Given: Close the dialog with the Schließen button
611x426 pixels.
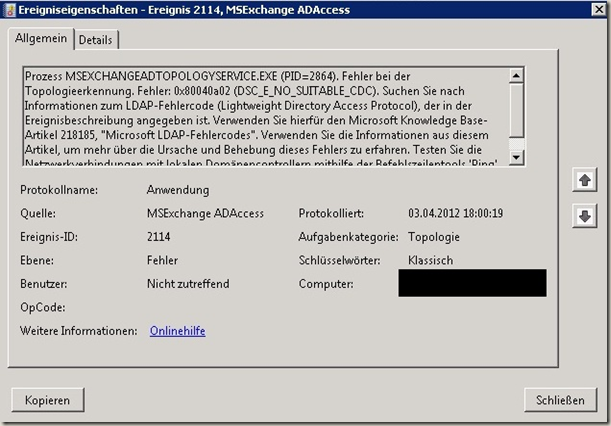Looking at the screenshot, I should pos(559,400).
